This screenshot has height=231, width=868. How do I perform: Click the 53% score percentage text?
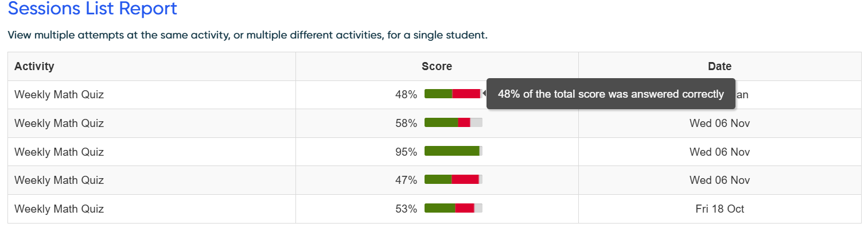pyautogui.click(x=406, y=209)
